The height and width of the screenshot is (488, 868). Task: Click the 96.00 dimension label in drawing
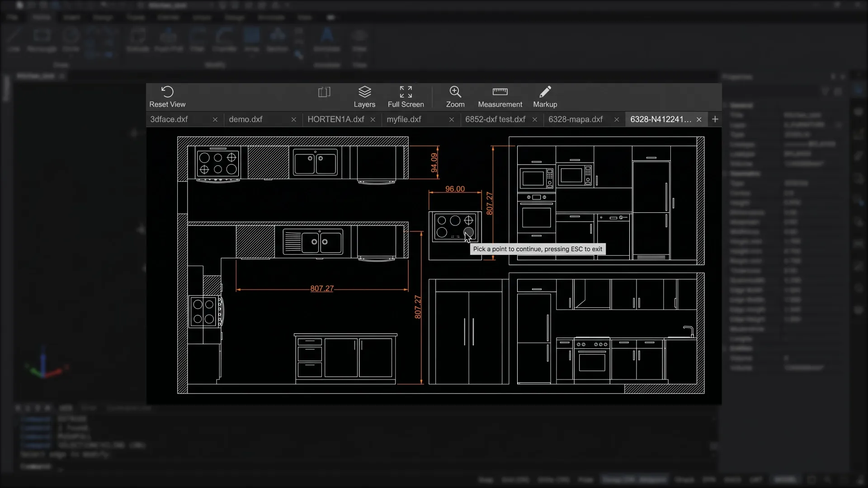(455, 189)
